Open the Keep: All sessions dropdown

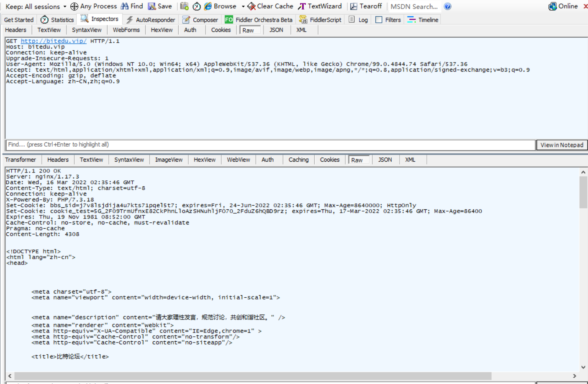pyautogui.click(x=36, y=6)
